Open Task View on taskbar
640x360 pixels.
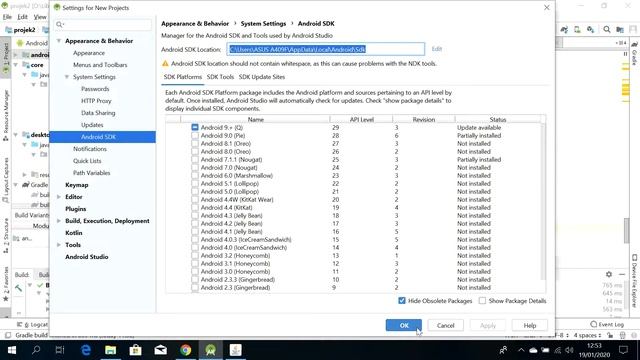(60, 350)
